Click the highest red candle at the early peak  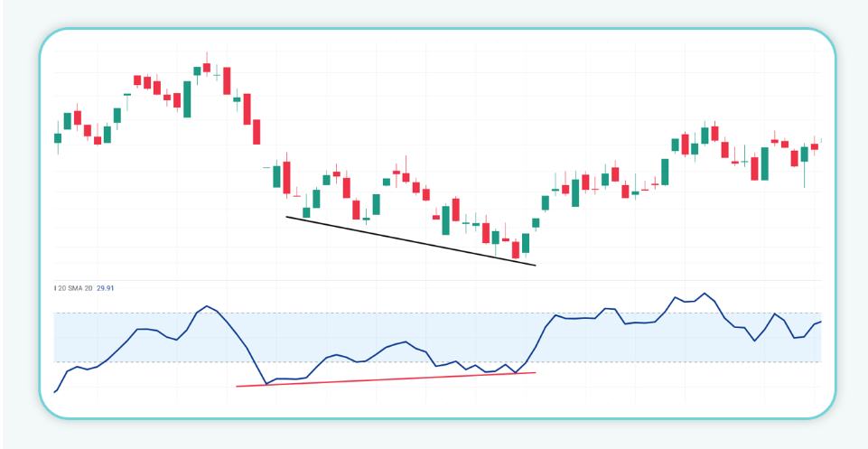pyautogui.click(x=207, y=67)
